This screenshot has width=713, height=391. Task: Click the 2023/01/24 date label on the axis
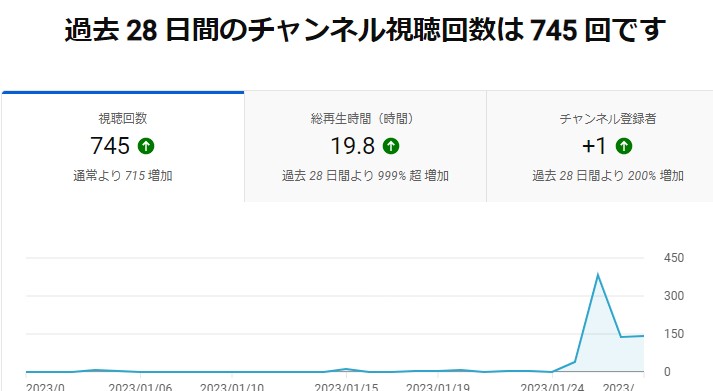pos(552,387)
